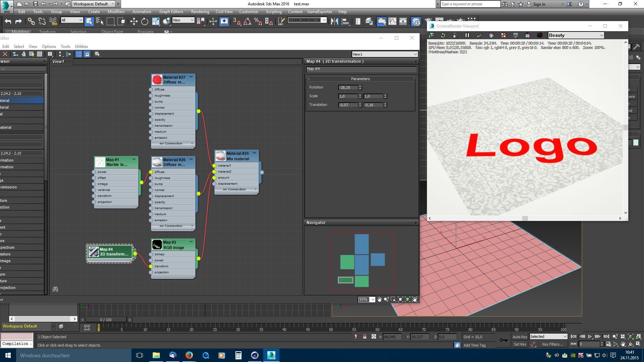This screenshot has height=362, width=644.
Task: Click the light green color swatch
Action: click(x=636, y=142)
